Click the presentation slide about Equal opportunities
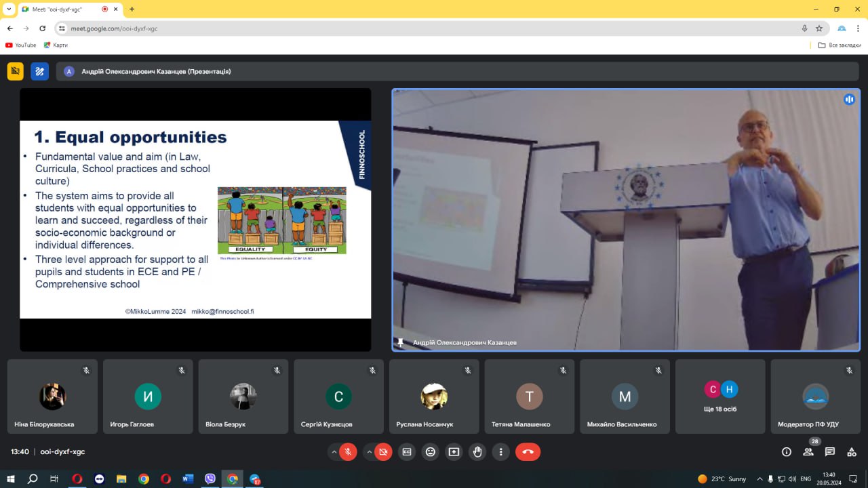This screenshot has height=488, width=868. (195, 219)
